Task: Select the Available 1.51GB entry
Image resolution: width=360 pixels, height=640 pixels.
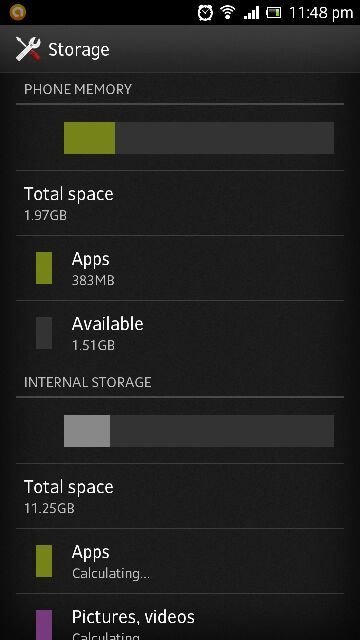Action: coord(180,333)
